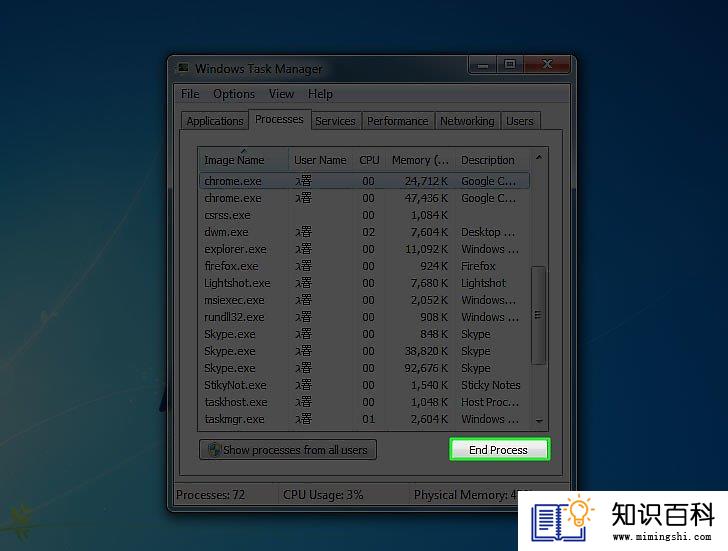The height and width of the screenshot is (551, 728).
Task: Select the csrss.exe process
Action: [x=364, y=215]
